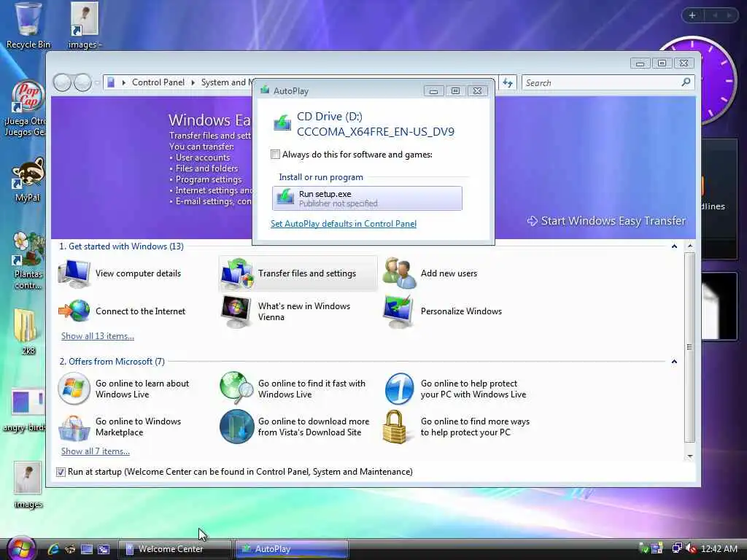Click the search magnifier icon in Search box
This screenshot has height=560, width=747.
(686, 82)
